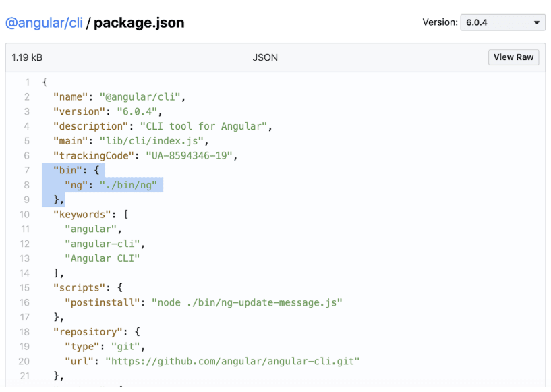The width and height of the screenshot is (551, 392).
Task: Click the "scripts" key
Action: [79, 288]
